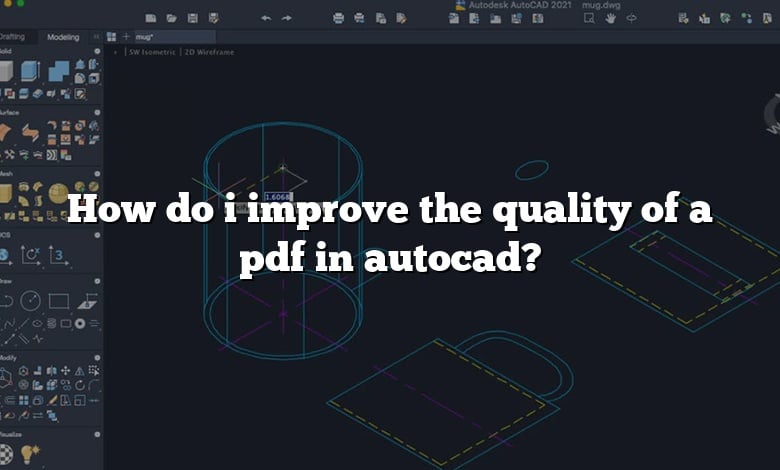Screen dimensions: 780x470
Task: Select the Move tool in Modify
Action: point(65,371)
